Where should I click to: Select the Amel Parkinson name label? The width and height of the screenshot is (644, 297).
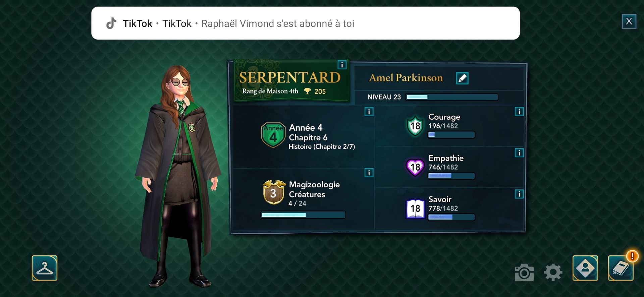point(406,78)
